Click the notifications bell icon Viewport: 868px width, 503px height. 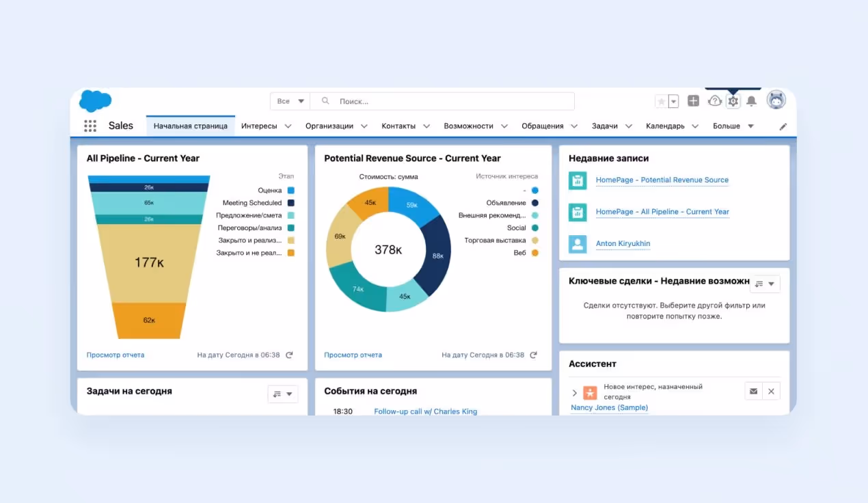point(752,100)
